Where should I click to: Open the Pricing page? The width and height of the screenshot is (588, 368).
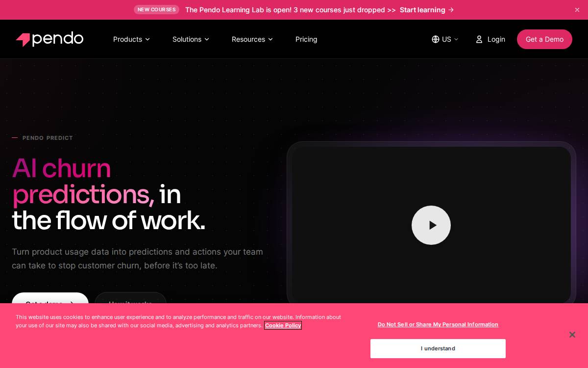click(306, 39)
